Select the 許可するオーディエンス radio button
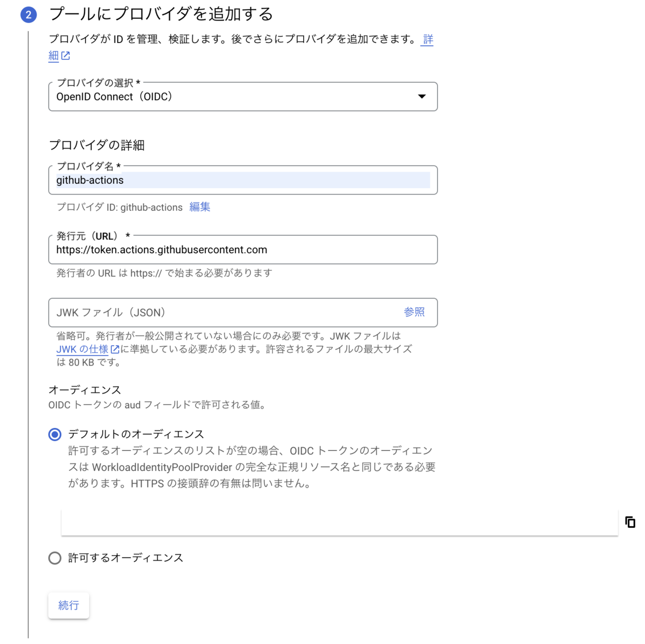645x644 pixels. (55, 558)
